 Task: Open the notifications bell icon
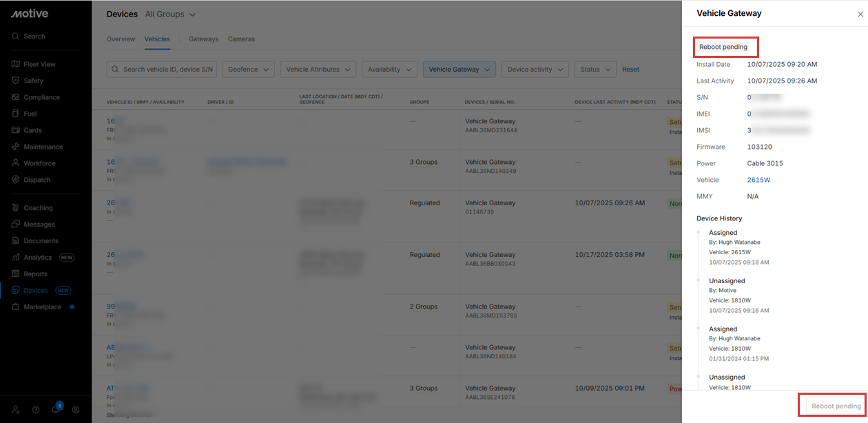pyautogui.click(x=56, y=409)
